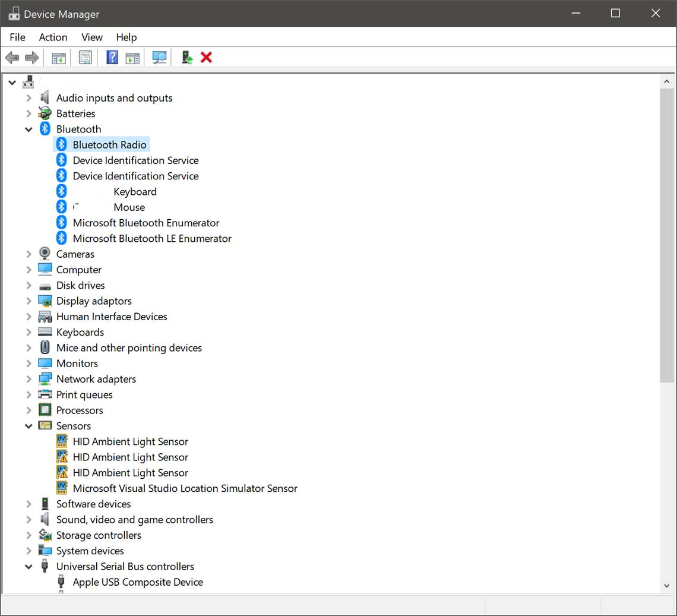Image resolution: width=677 pixels, height=616 pixels.
Task: Expand Human Interface Devices
Action: point(29,317)
